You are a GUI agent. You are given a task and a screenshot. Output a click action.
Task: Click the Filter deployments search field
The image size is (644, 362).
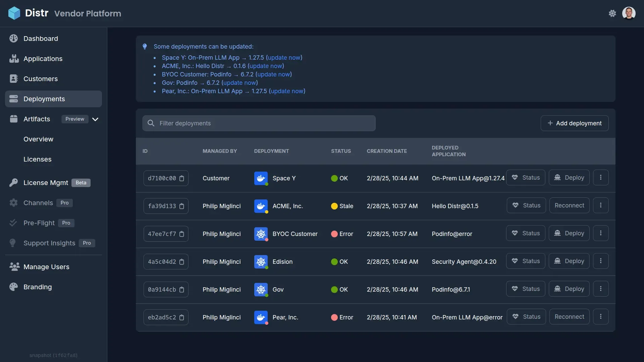pos(259,123)
